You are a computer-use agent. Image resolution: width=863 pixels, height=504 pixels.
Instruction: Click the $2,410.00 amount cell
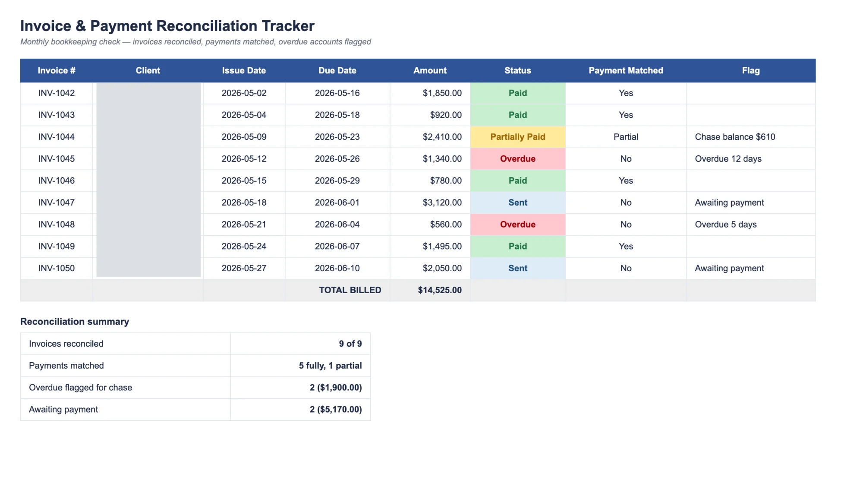click(x=430, y=137)
